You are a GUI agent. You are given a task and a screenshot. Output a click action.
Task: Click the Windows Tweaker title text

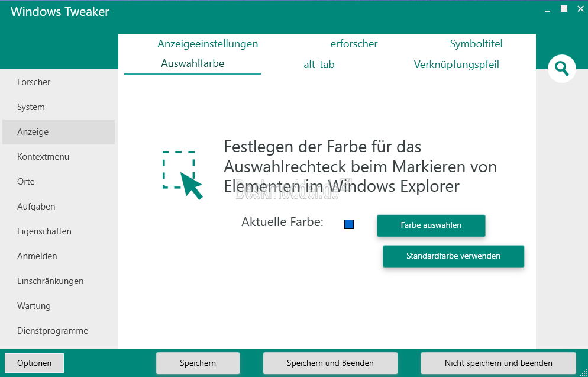click(60, 12)
